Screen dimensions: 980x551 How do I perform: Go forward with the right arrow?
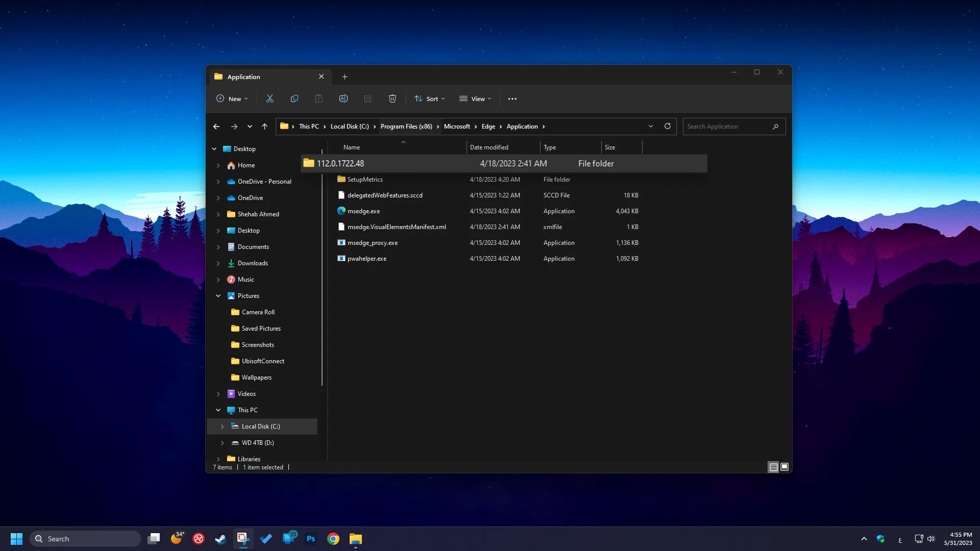coord(234,127)
